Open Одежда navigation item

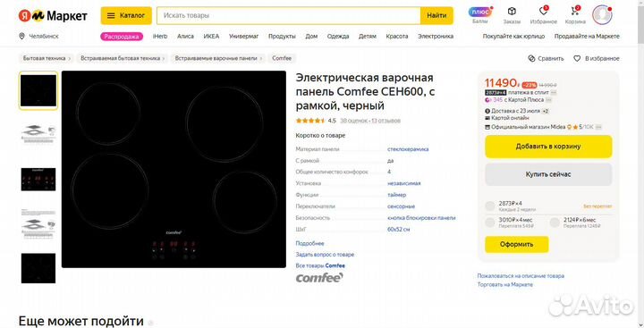[338, 36]
